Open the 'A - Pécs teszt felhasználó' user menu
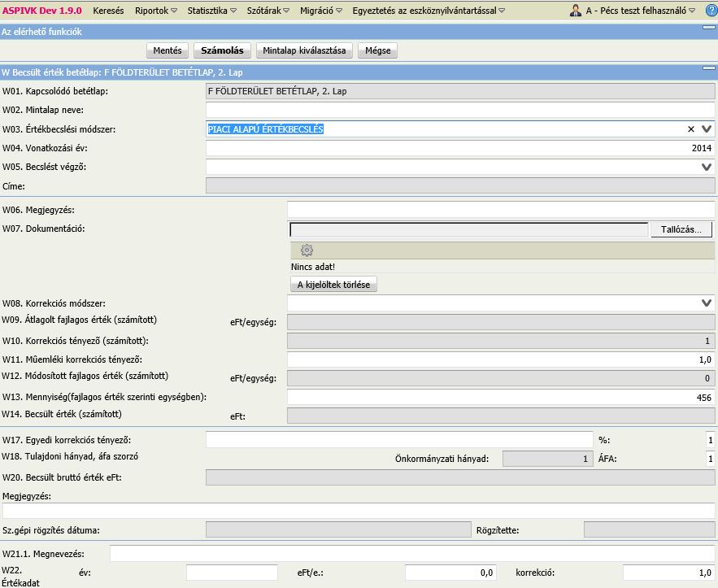This screenshot has height=588, width=718. [x=640, y=11]
